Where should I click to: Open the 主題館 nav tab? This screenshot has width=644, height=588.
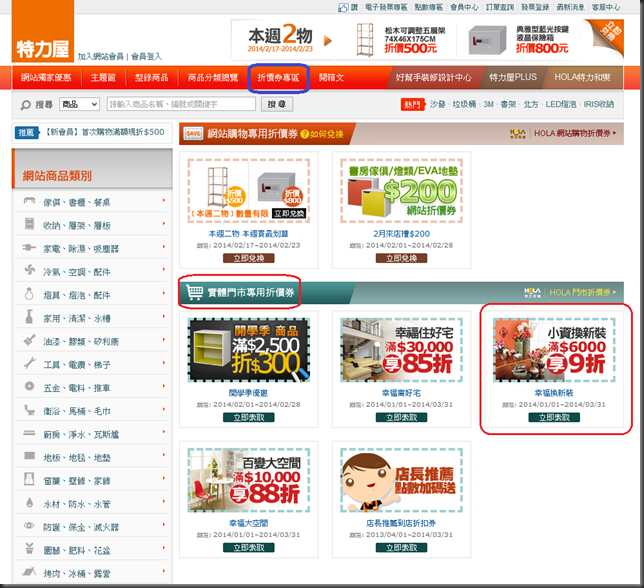pos(103,78)
